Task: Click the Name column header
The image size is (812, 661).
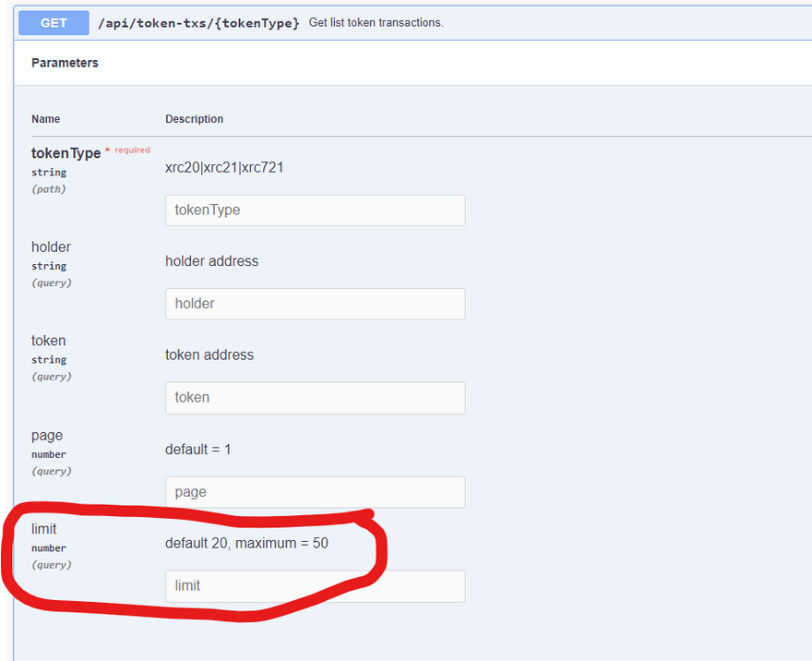Action: [45, 119]
